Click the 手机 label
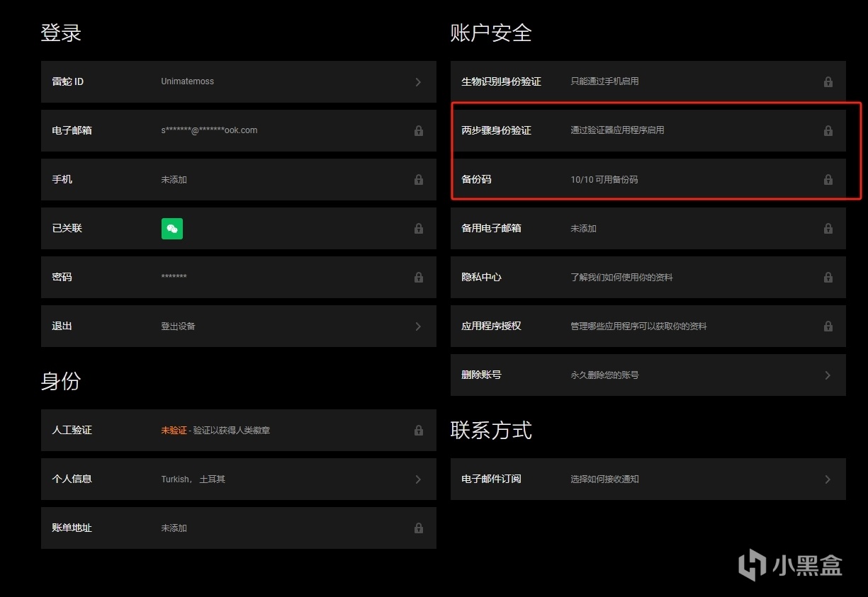 coord(62,179)
